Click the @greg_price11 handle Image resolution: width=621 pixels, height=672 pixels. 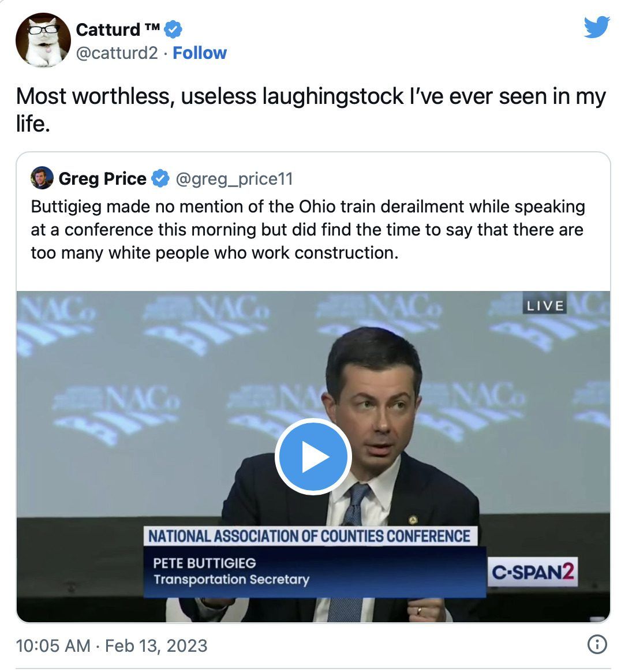[x=234, y=179]
